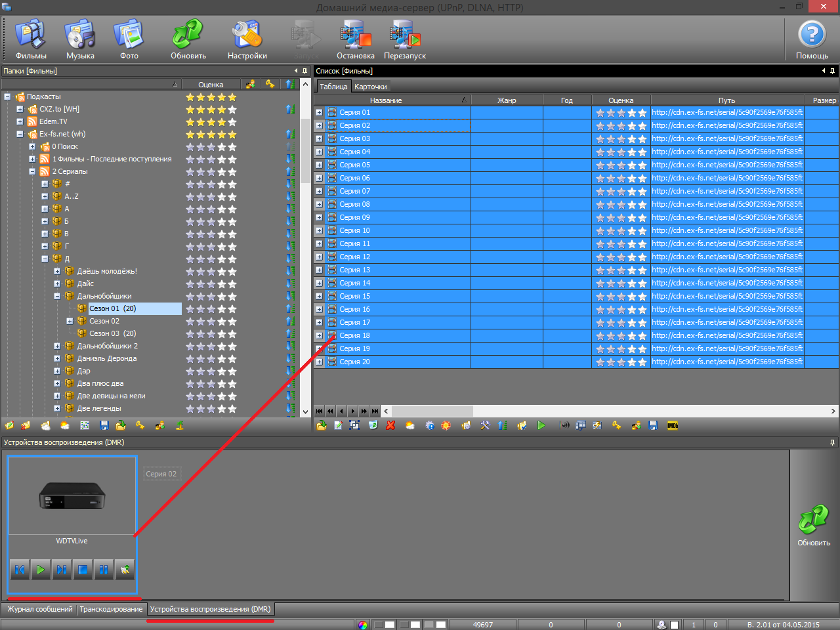Select the WDTVLive device thumbnail
The height and width of the screenshot is (630, 840).
(x=72, y=496)
